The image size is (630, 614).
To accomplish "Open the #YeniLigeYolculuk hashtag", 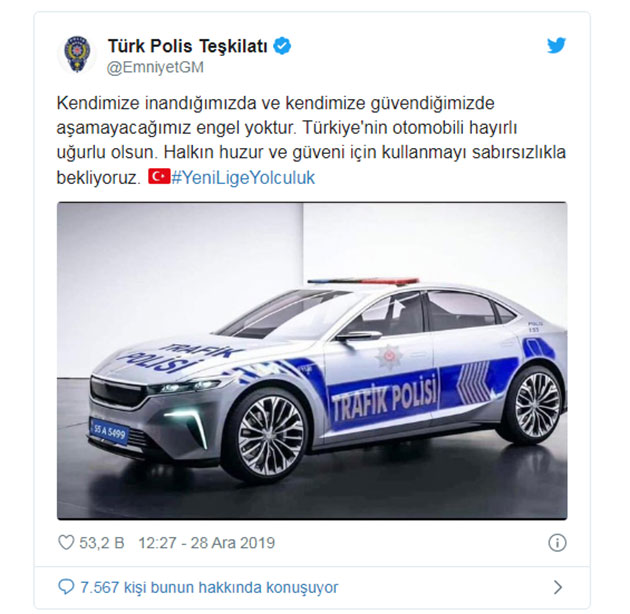I will click(243, 177).
